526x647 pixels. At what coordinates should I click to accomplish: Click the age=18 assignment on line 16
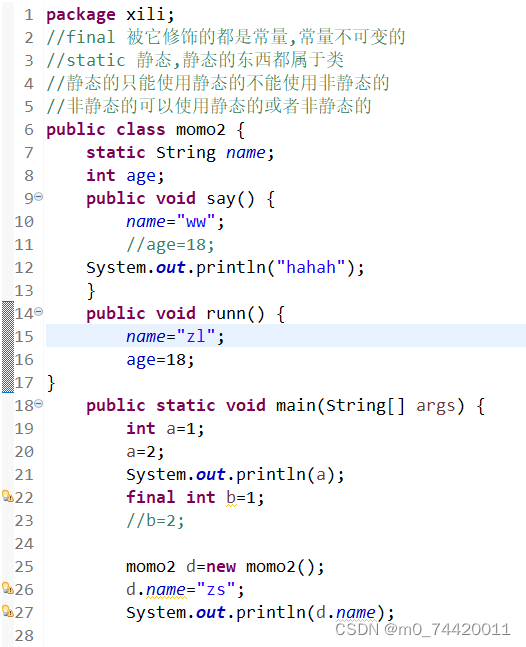[160, 360]
